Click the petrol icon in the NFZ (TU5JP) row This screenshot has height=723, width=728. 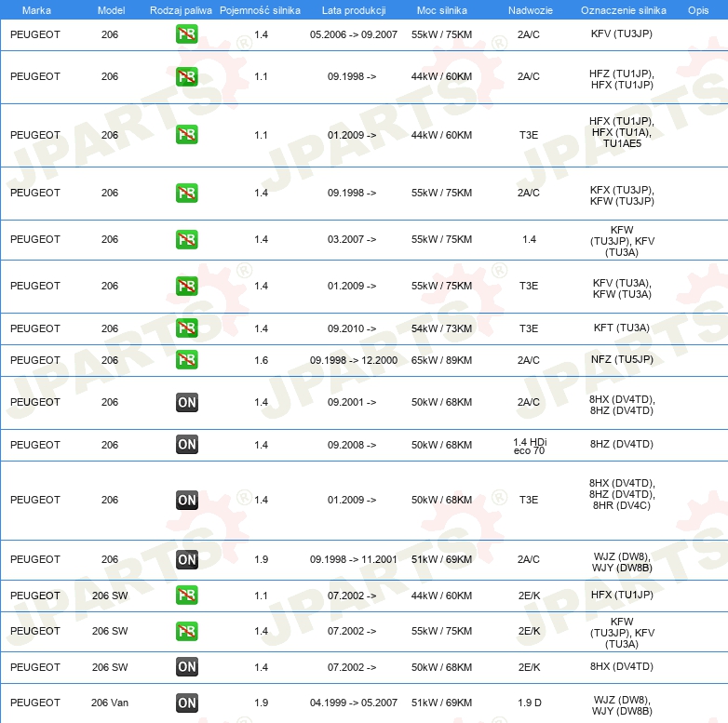186,360
